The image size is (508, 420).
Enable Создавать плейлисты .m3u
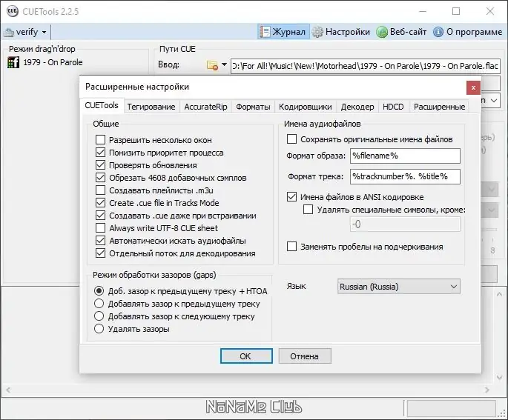coord(100,190)
